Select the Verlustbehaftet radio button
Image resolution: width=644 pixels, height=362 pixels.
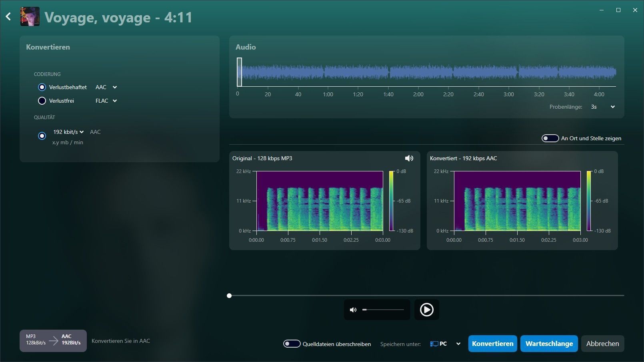(x=42, y=87)
